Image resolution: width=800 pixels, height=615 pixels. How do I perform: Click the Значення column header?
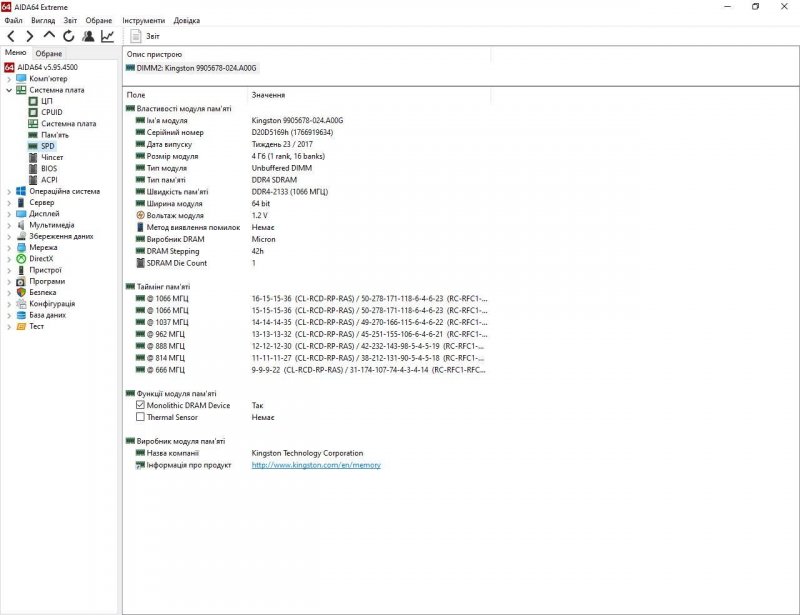tap(267, 95)
